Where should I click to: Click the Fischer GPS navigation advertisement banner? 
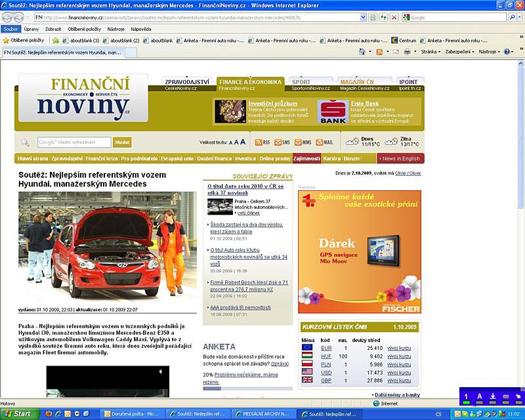point(360,252)
